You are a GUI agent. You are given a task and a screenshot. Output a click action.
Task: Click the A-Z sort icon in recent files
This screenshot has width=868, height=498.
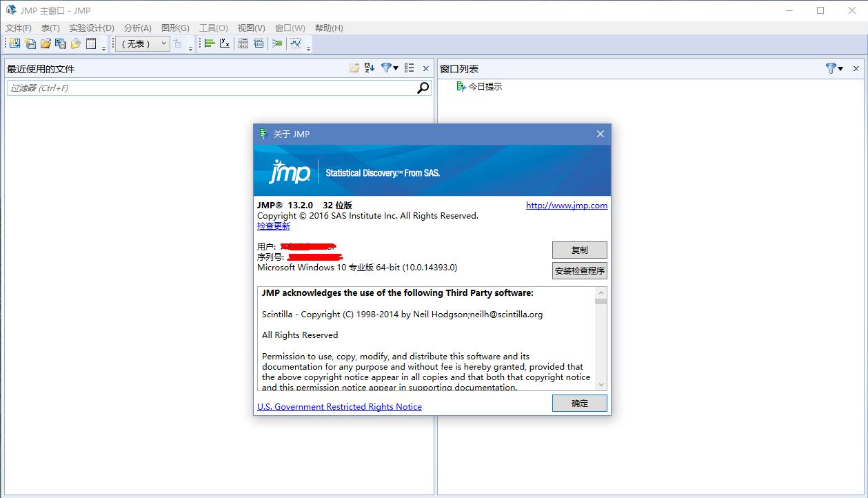tap(370, 68)
